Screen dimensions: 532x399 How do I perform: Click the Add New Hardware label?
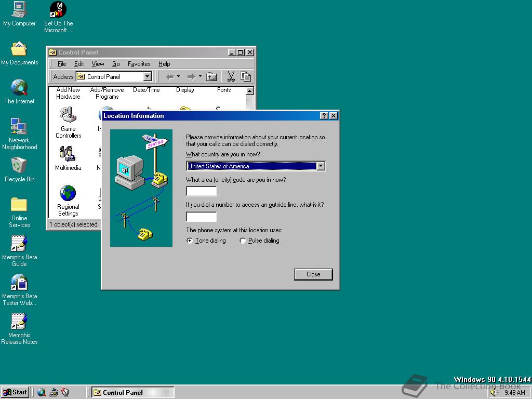(x=68, y=94)
